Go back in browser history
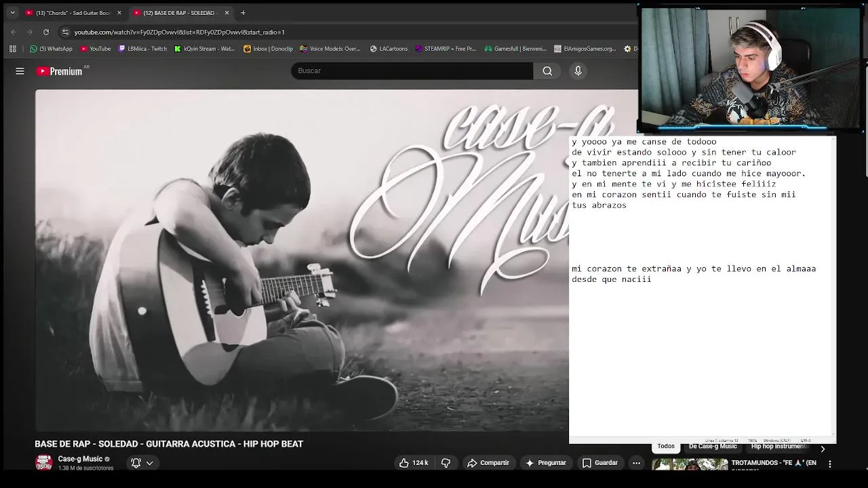 tap(14, 32)
